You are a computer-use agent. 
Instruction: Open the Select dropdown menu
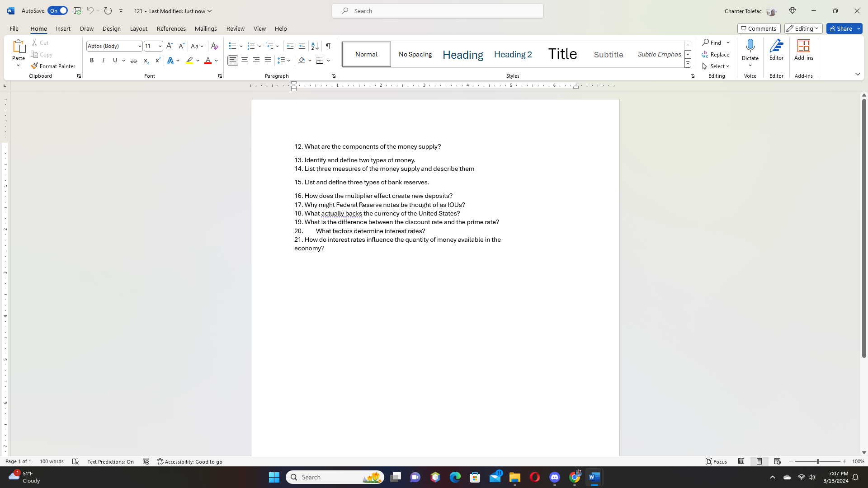716,66
